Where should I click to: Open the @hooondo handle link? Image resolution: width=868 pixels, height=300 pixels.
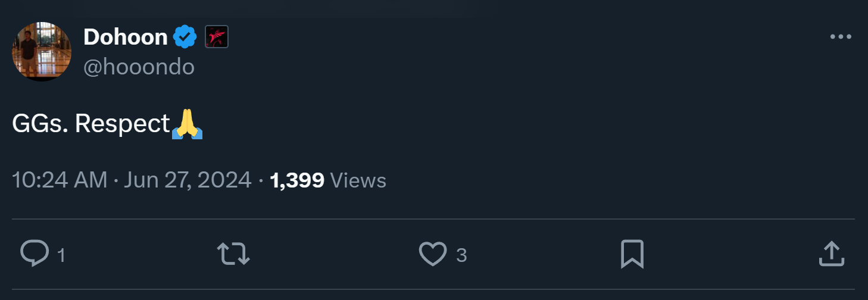(139, 67)
